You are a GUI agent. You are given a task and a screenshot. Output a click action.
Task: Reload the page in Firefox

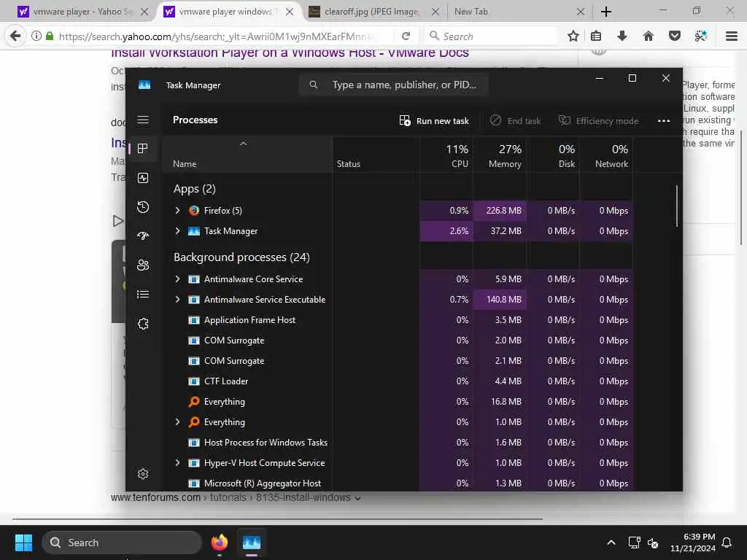click(406, 36)
